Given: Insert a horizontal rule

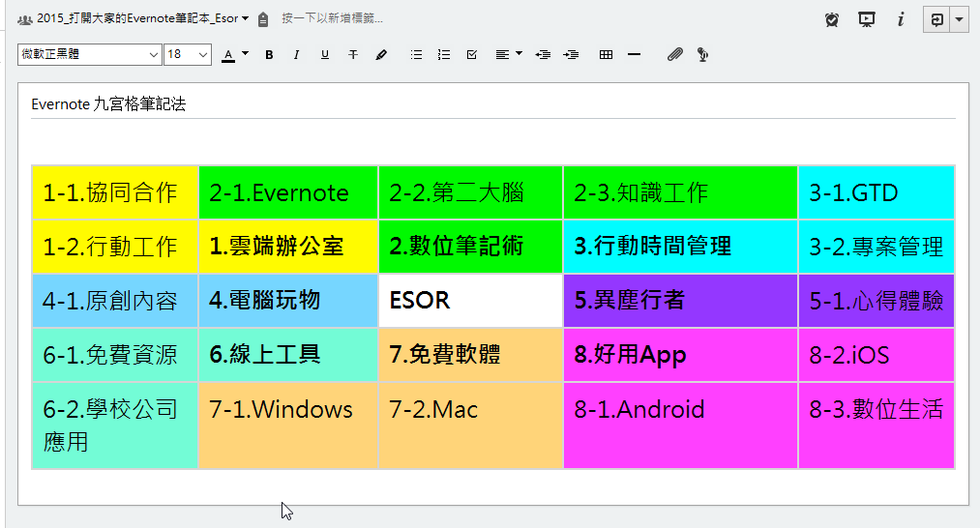Looking at the screenshot, I should click(634, 55).
